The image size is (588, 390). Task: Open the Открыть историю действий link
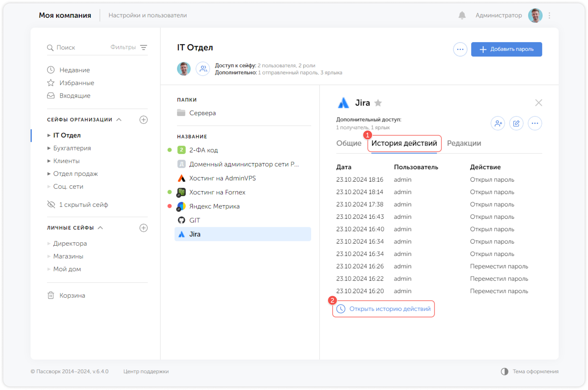pyautogui.click(x=390, y=309)
